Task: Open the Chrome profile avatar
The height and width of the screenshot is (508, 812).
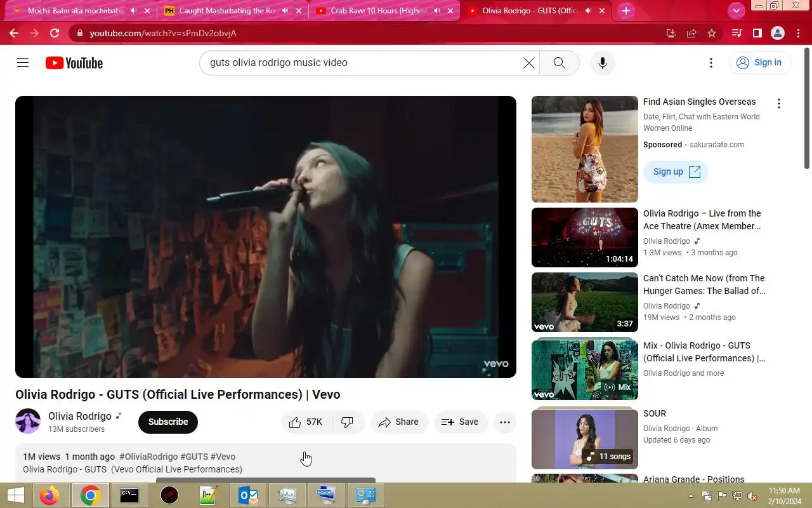Action: point(778,33)
